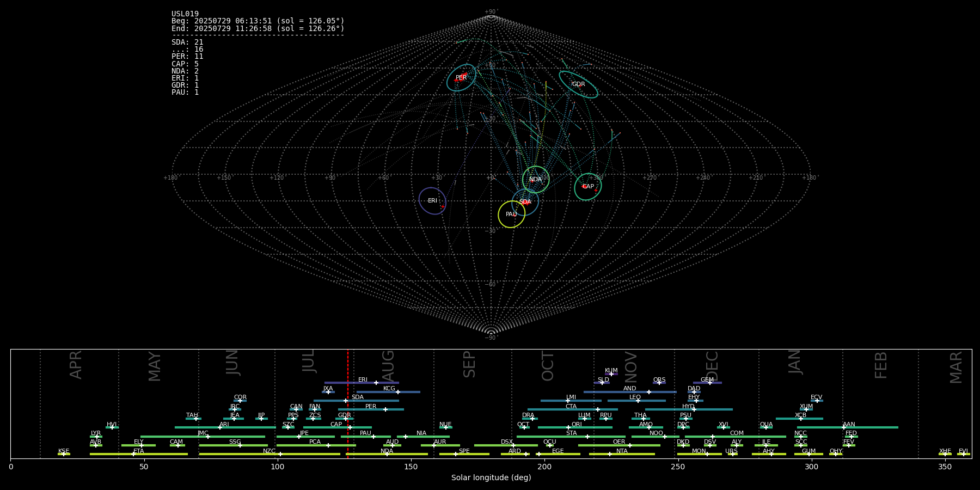980x490 pixels.
Task: Click the PER shower bar in timeline
Action: (371, 409)
